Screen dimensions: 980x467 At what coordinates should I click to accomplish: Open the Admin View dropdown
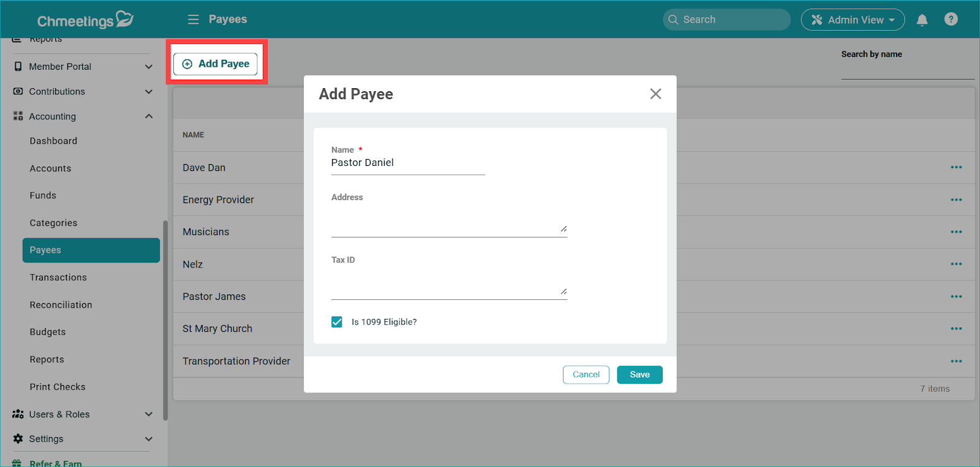[853, 20]
